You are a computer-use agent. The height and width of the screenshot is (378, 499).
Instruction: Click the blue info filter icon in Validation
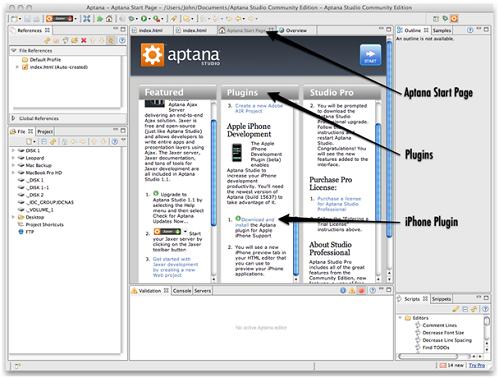(x=343, y=291)
